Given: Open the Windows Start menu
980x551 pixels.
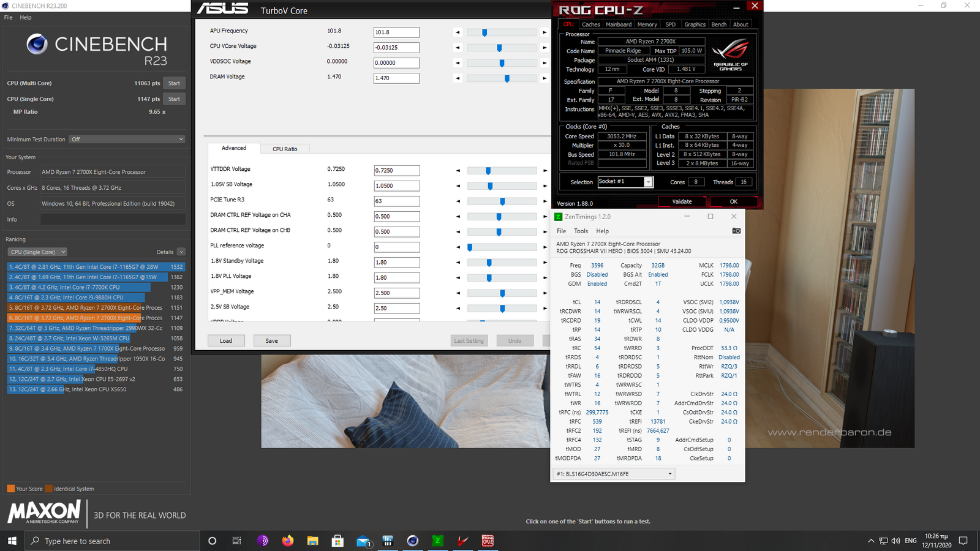Looking at the screenshot, I should pos(12,541).
